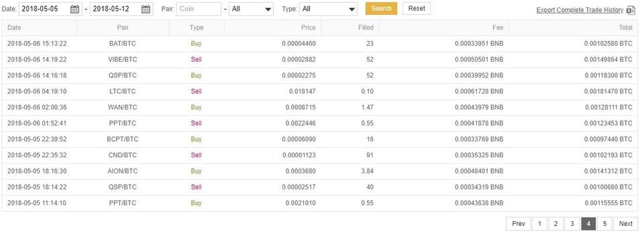Click the Next pagination button

tap(626, 224)
